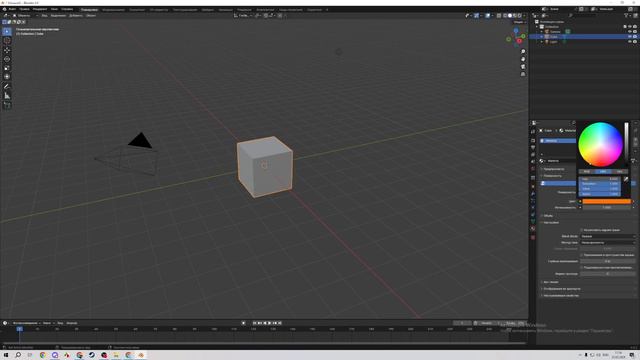Hide Light object via eye icon
Viewport: 640px width, 360px height.
tap(629, 42)
